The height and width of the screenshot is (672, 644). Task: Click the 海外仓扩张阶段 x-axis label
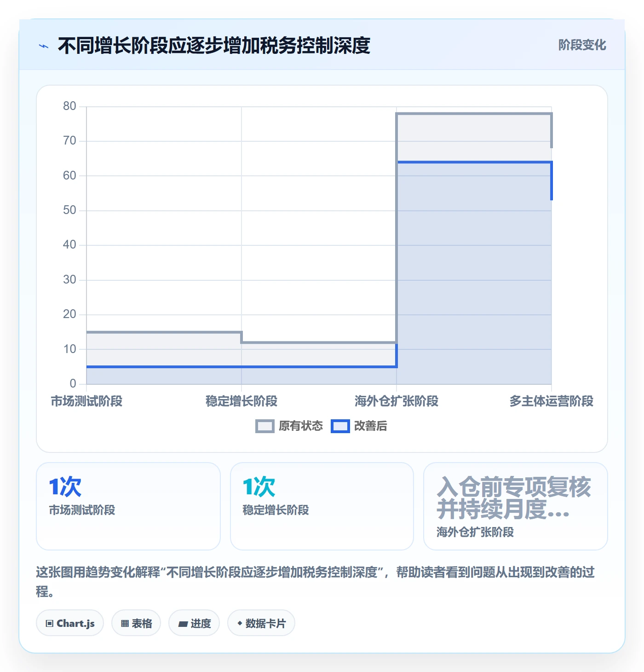click(x=397, y=401)
